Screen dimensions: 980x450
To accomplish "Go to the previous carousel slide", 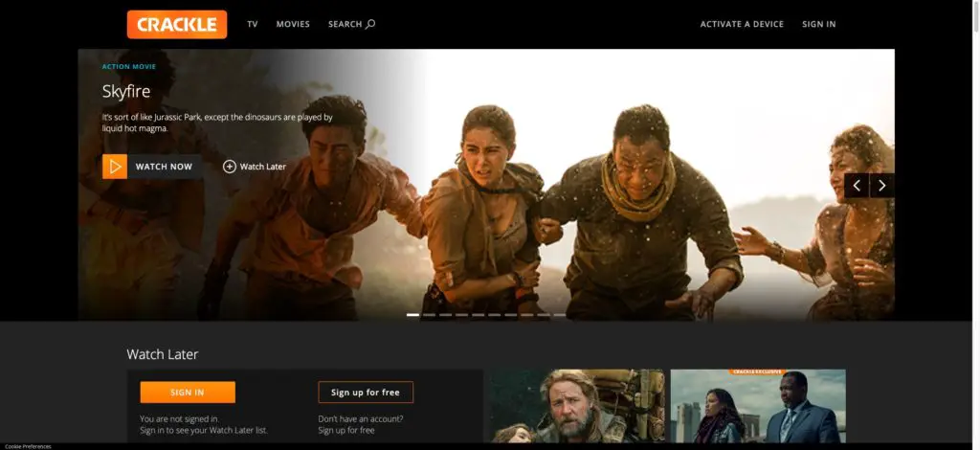I will [x=857, y=186].
